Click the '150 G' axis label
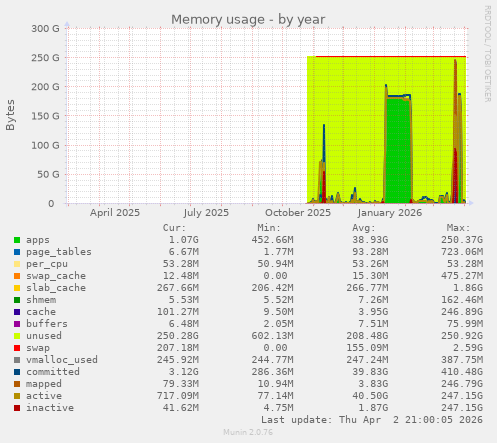497x443 pixels. point(45,116)
